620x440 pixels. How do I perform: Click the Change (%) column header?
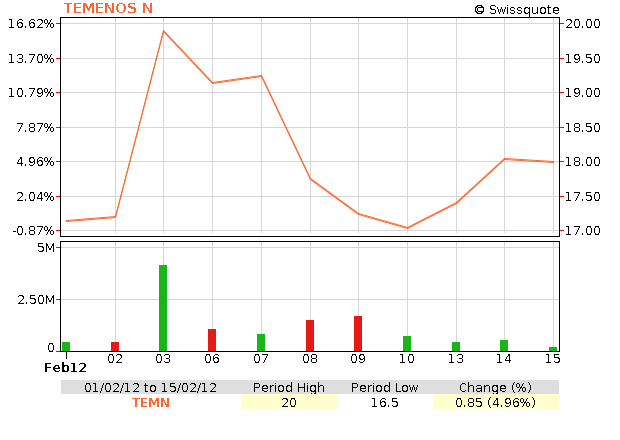[495, 387]
